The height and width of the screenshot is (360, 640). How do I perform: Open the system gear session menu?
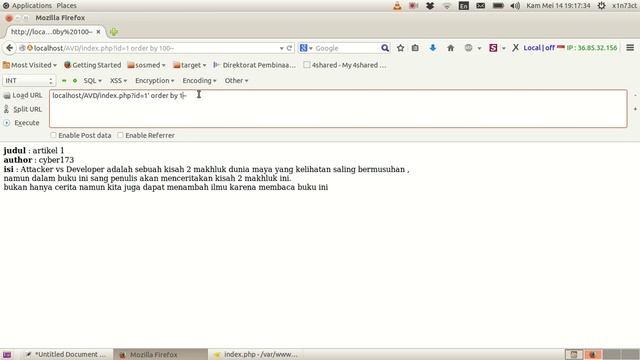[x=601, y=6]
